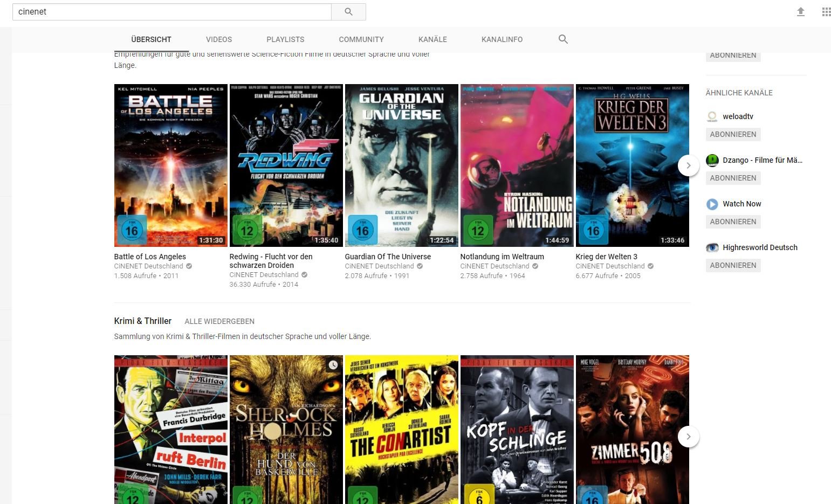Switch to the Videos tab

coord(219,39)
